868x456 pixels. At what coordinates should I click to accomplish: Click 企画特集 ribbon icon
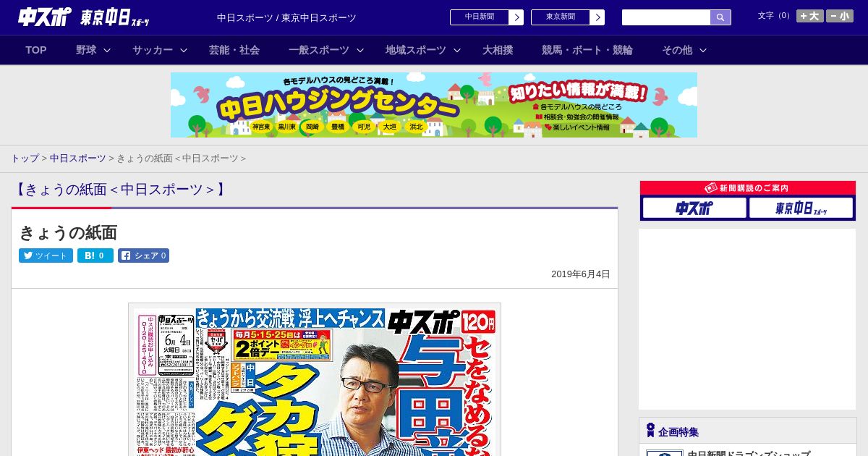(x=650, y=431)
